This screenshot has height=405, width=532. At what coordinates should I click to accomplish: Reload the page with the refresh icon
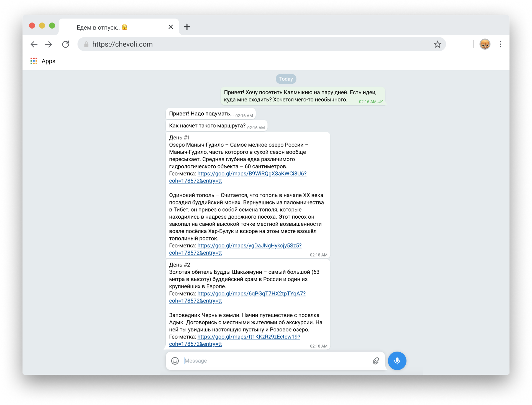[66, 44]
